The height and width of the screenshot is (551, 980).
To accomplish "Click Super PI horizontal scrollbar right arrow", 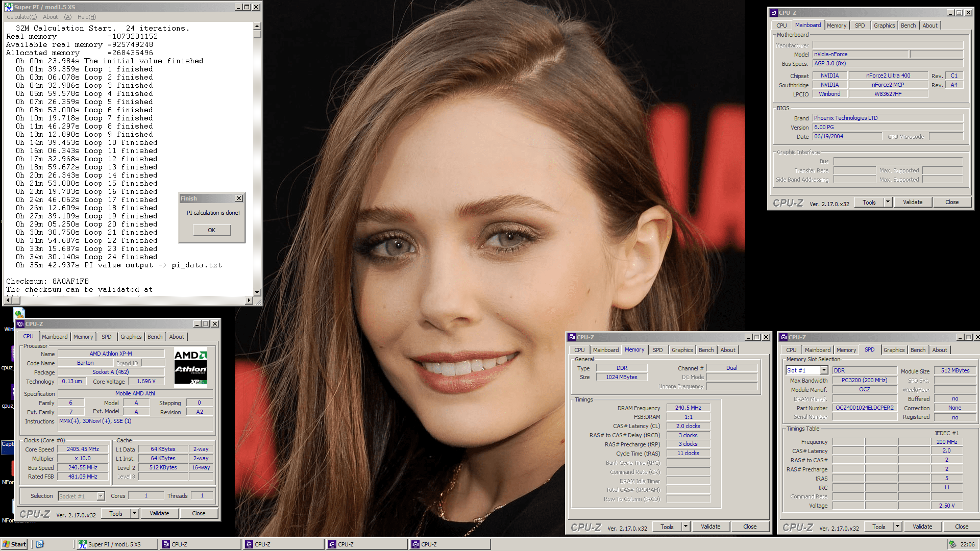I will pyautogui.click(x=249, y=300).
